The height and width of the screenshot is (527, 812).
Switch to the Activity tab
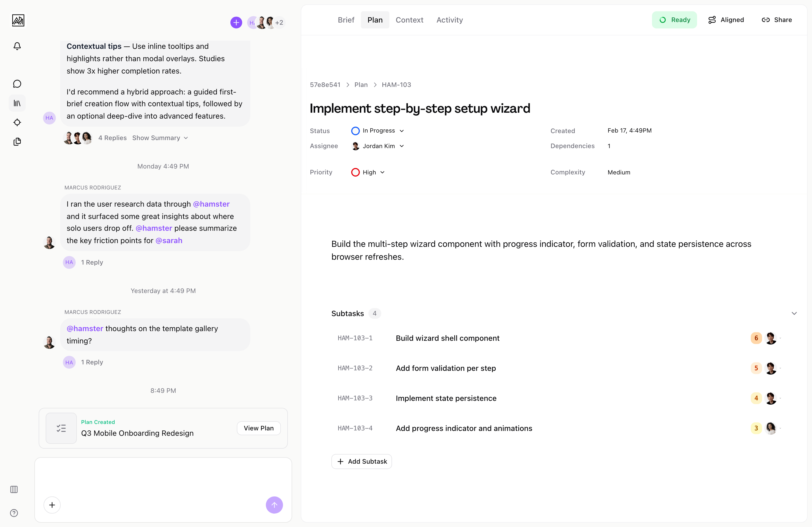(x=449, y=20)
